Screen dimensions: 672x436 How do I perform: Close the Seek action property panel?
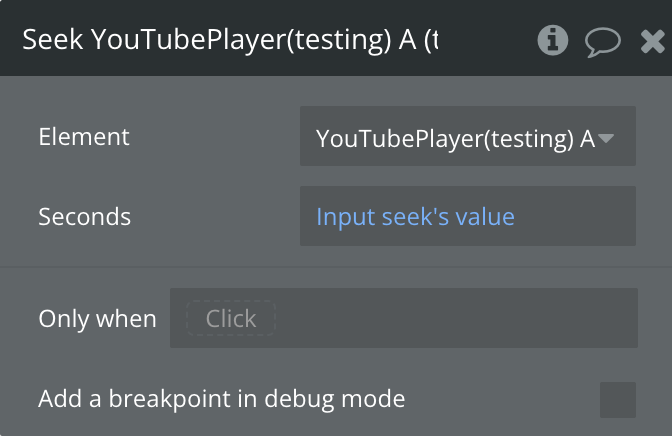click(652, 41)
